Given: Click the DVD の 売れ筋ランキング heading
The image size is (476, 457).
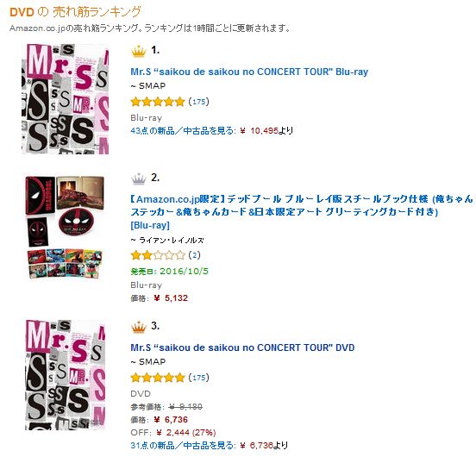Looking at the screenshot, I should tap(75, 12).
